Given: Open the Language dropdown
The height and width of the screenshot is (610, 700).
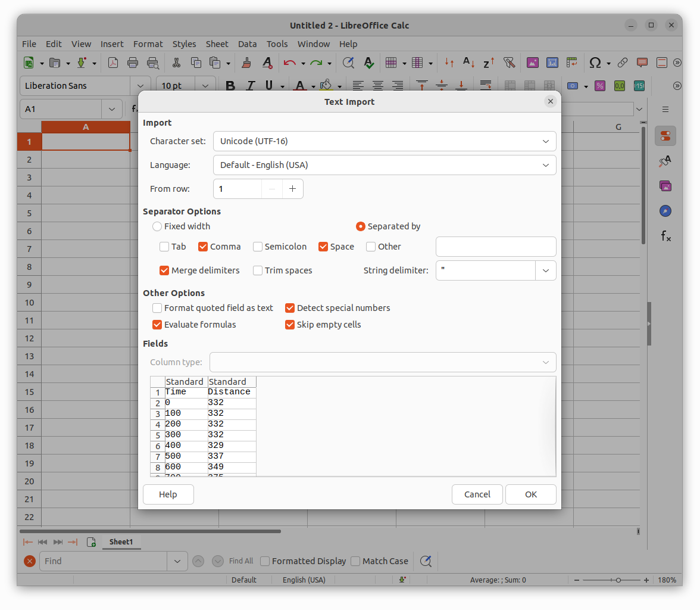Looking at the screenshot, I should coord(385,165).
